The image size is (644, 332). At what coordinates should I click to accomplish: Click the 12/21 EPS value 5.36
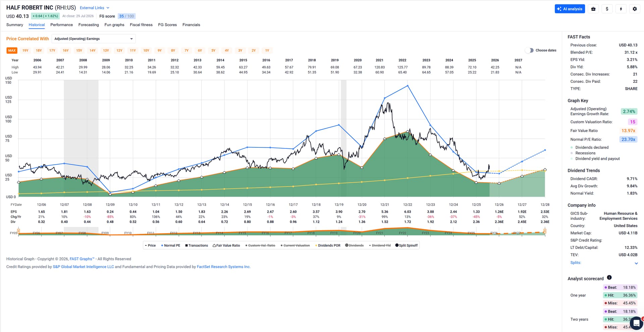pyautogui.click(x=385, y=212)
